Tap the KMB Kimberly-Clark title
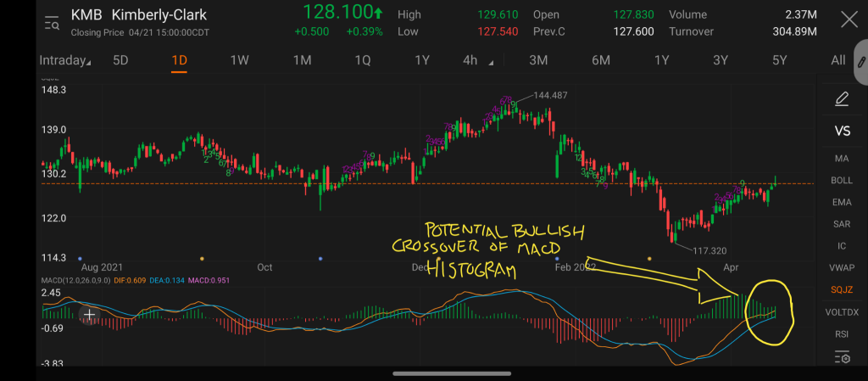The height and width of the screenshot is (381, 868). pos(138,15)
